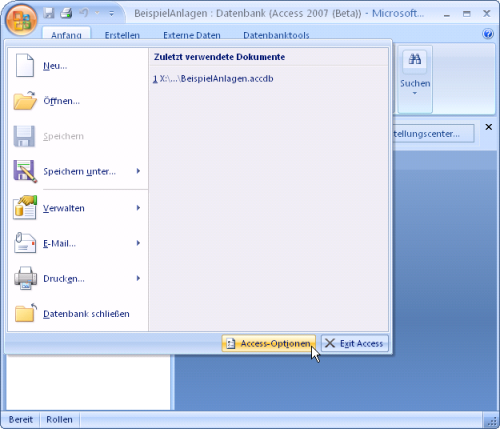Expand the E-Mail submenu arrow

point(138,243)
